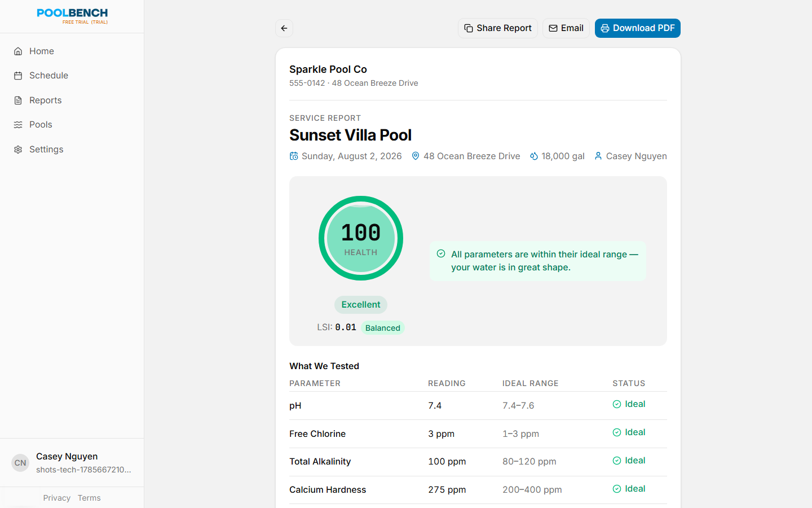Click the Schedule calendar icon

[x=18, y=76]
